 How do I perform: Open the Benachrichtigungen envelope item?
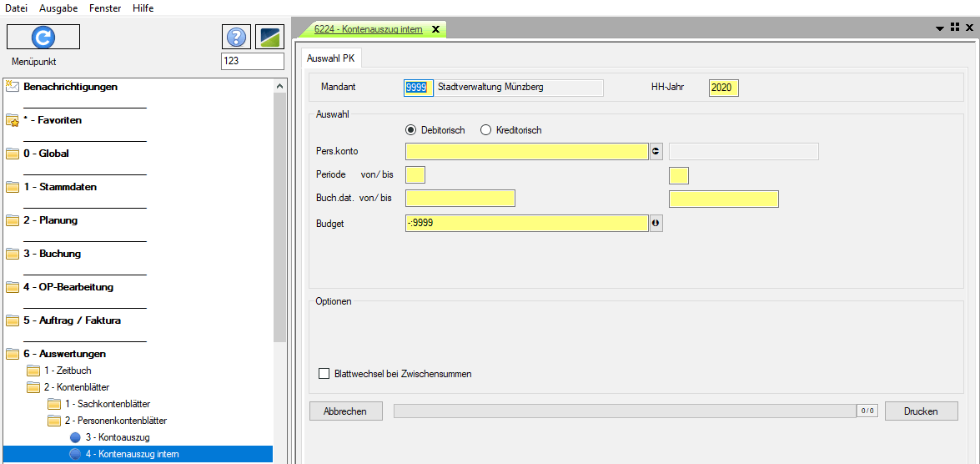[x=70, y=87]
